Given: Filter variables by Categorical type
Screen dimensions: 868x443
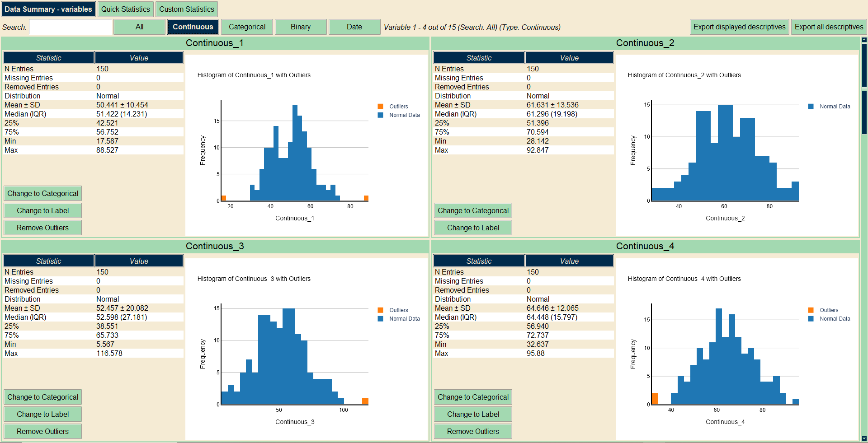Looking at the screenshot, I should click(247, 27).
